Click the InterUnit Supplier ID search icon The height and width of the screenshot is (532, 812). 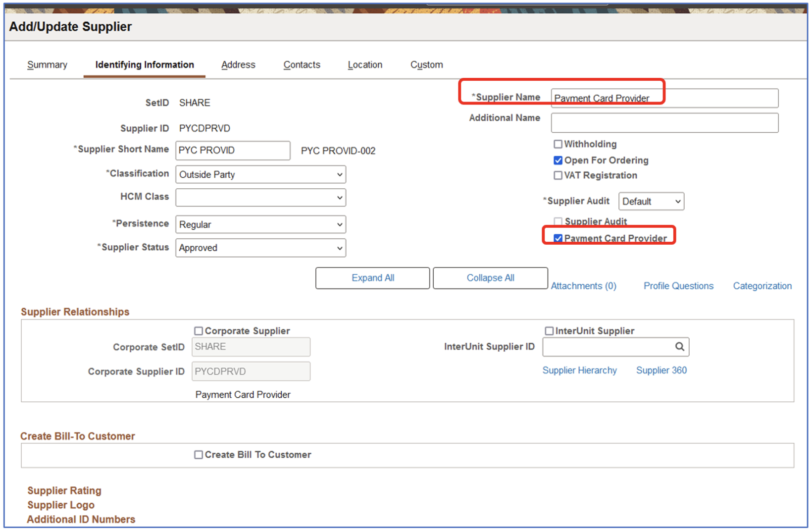(x=679, y=347)
